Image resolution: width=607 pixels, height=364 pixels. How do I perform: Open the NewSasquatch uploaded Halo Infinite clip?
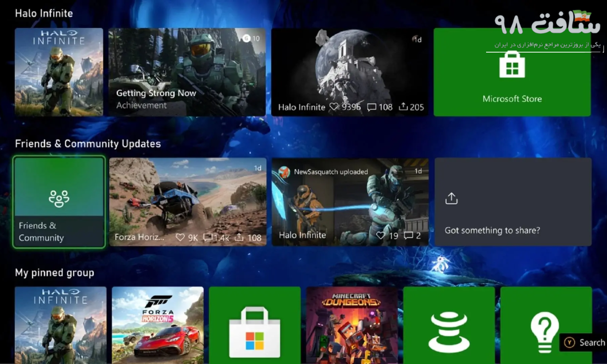pyautogui.click(x=350, y=202)
